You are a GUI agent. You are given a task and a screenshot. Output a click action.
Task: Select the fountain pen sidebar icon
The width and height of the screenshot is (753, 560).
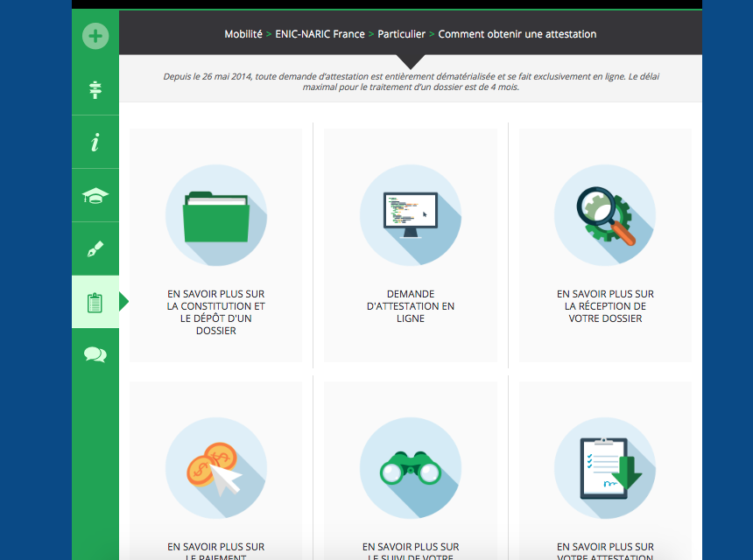click(95, 248)
